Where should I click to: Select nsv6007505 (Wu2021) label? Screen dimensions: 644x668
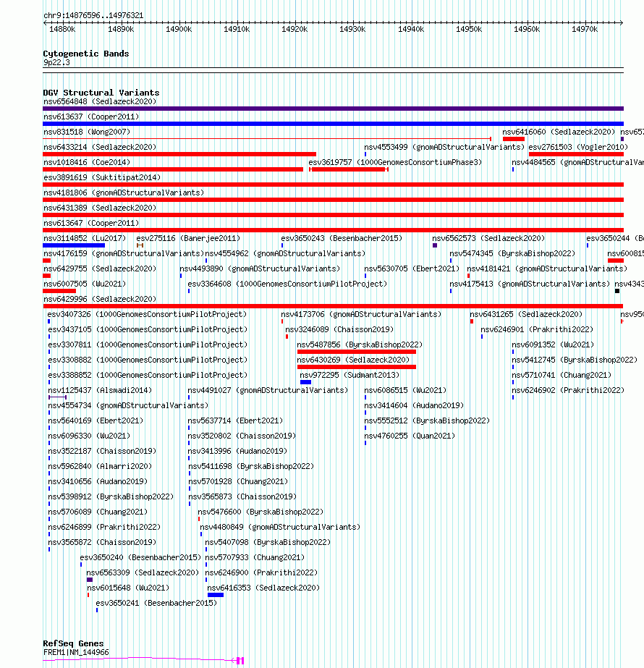[85, 284]
